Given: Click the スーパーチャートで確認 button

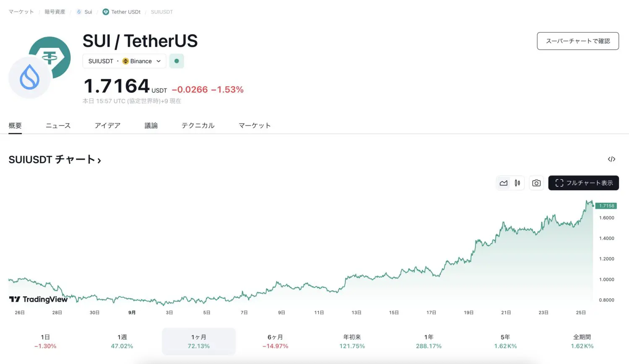Looking at the screenshot, I should [577, 41].
